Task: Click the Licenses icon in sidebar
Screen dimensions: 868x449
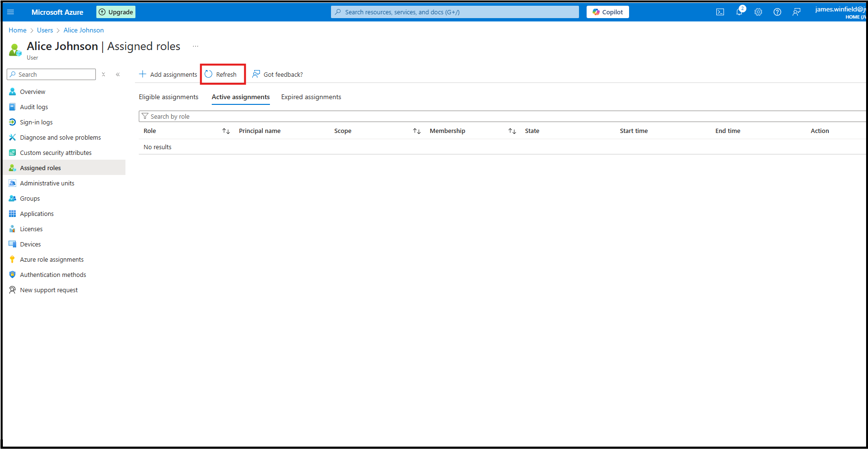Action: click(x=12, y=229)
